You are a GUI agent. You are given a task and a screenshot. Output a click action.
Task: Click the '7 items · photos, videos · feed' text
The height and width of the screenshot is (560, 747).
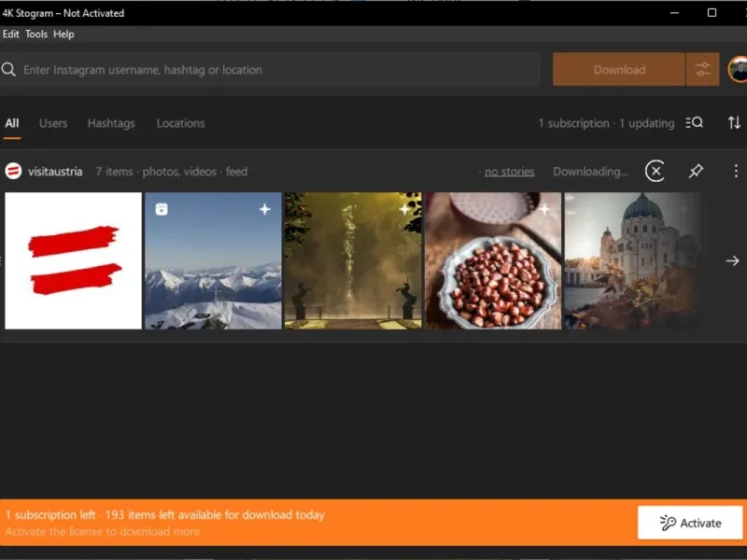[172, 172]
